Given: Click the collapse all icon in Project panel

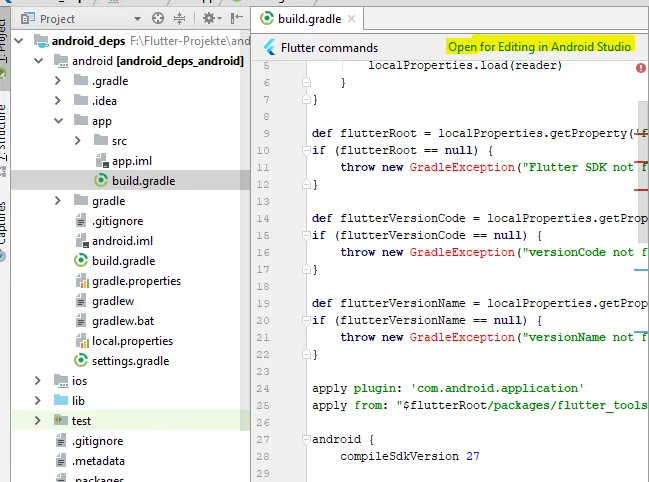Looking at the screenshot, I should pyautogui.click(x=179, y=18).
